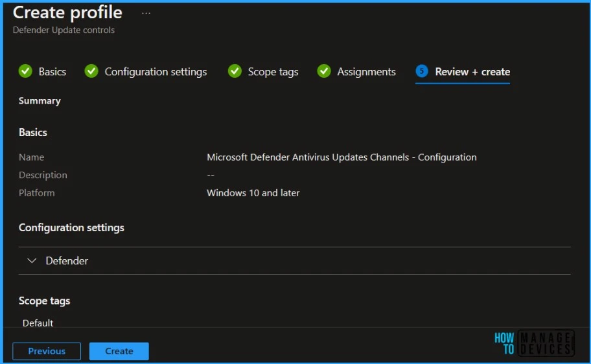Click the Create button

coord(119,351)
